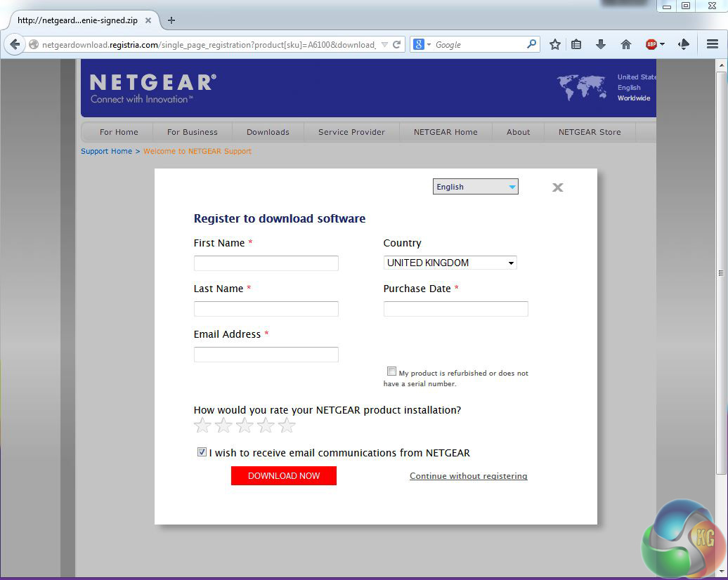The image size is (728, 580).
Task: Open the NETGEAR Store menu item
Action: tap(590, 132)
